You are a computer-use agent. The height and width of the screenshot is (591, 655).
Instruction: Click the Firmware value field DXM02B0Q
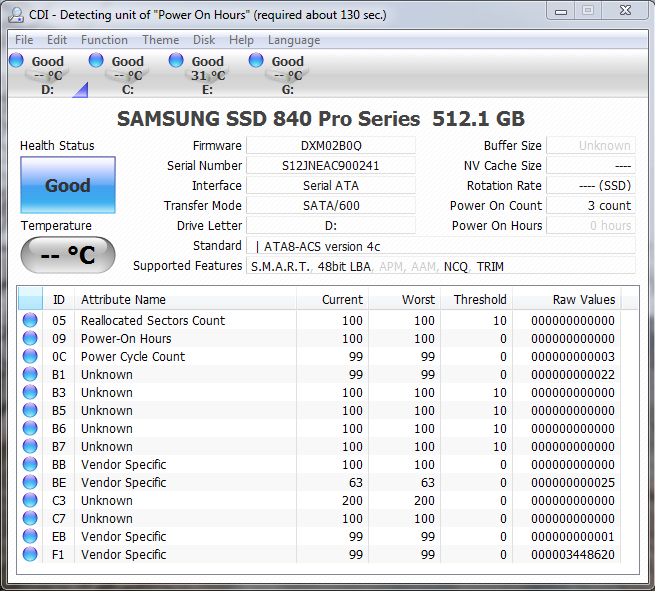pyautogui.click(x=330, y=146)
